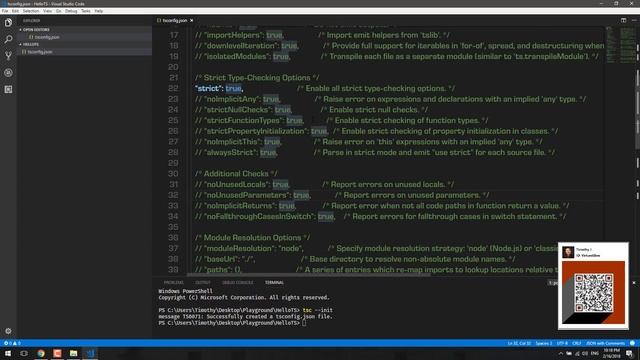Open the orange app on taskbar
The width and height of the screenshot is (640, 360).
(57, 353)
